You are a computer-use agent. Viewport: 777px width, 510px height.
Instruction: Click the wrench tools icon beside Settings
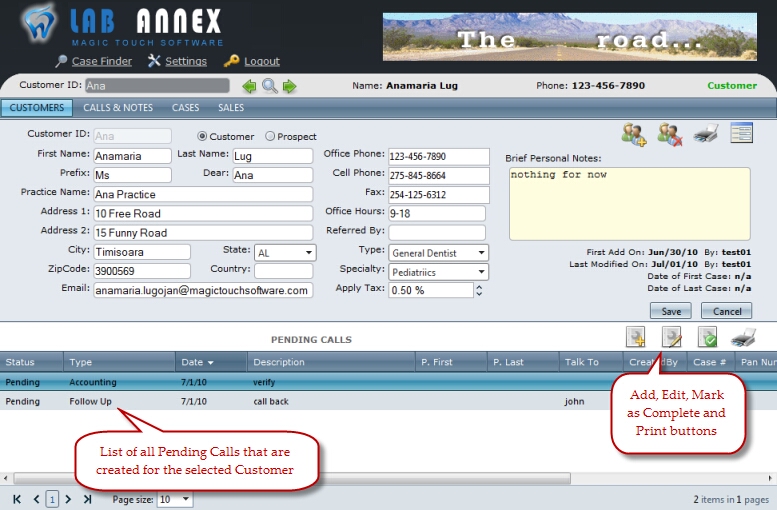coord(154,61)
